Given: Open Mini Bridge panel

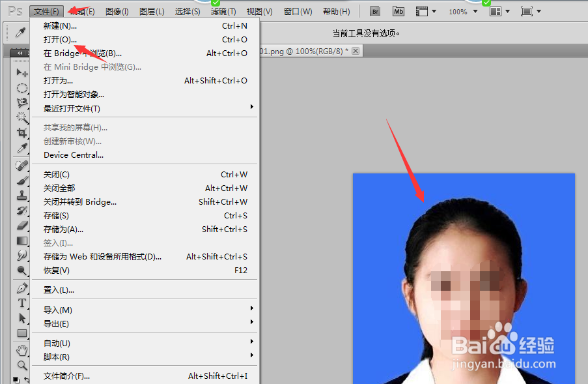Looking at the screenshot, I should tap(398, 10).
